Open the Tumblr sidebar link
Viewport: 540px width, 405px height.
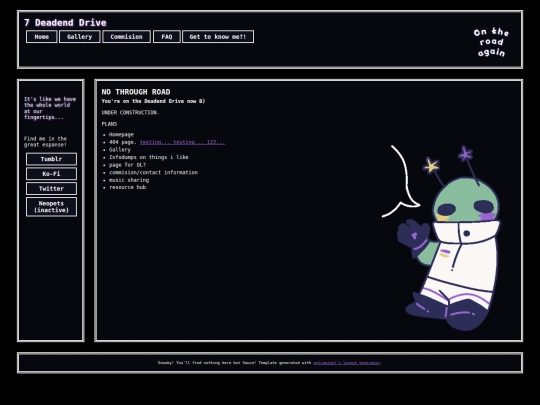click(x=51, y=159)
